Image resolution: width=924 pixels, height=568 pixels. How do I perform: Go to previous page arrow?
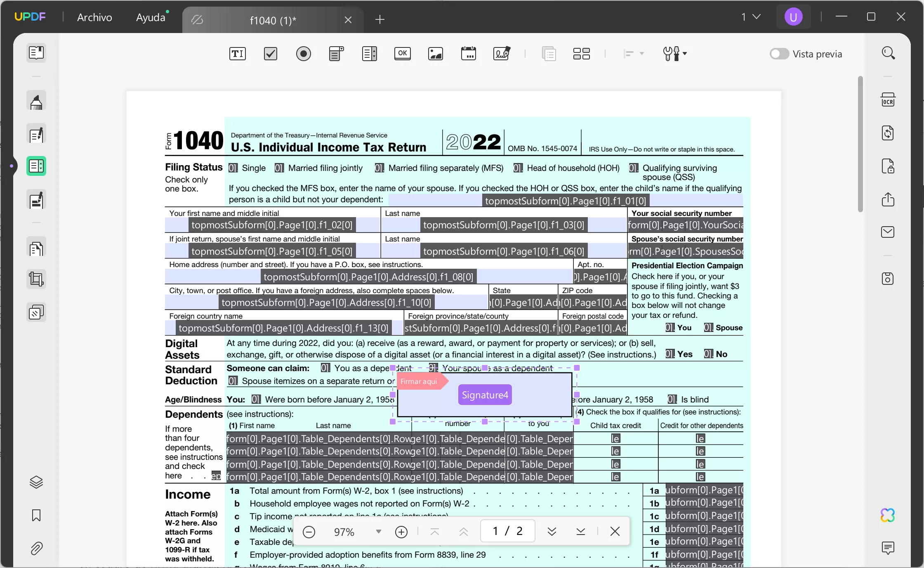(464, 532)
